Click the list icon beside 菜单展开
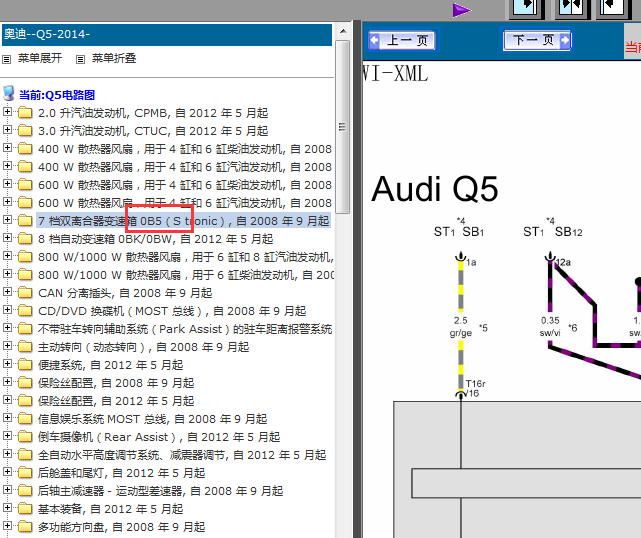The image size is (641, 538). tap(7, 59)
